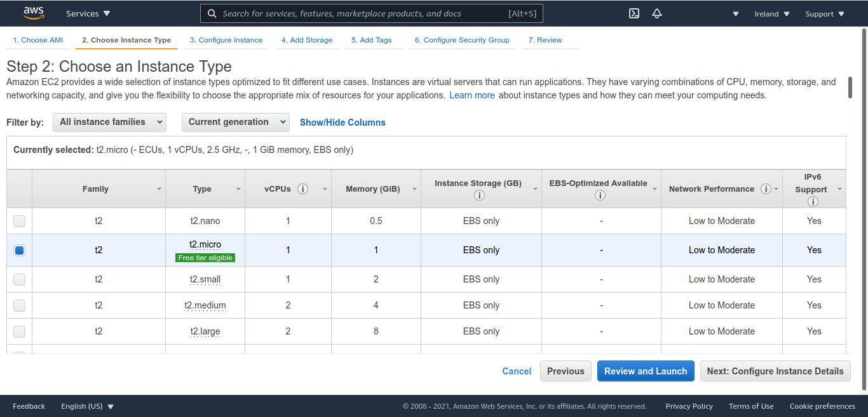Click the Learn more link
Screen dimensions: 868x417
pos(472,95)
